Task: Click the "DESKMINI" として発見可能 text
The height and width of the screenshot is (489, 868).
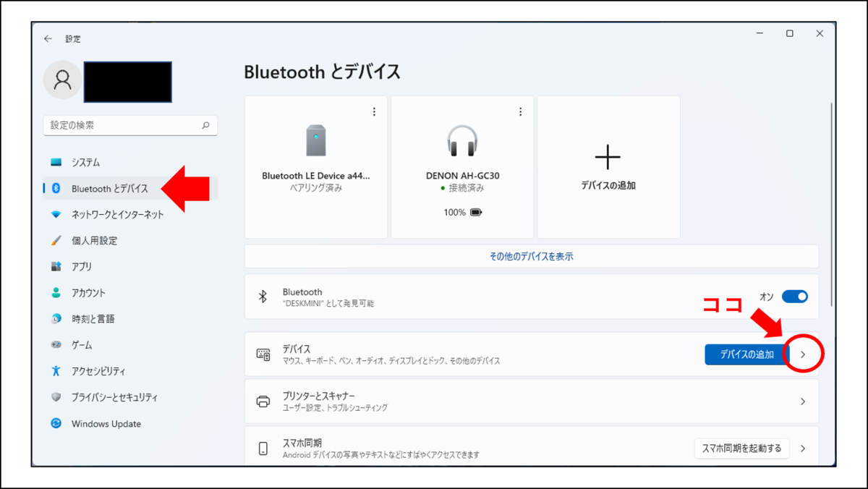Action: point(328,304)
